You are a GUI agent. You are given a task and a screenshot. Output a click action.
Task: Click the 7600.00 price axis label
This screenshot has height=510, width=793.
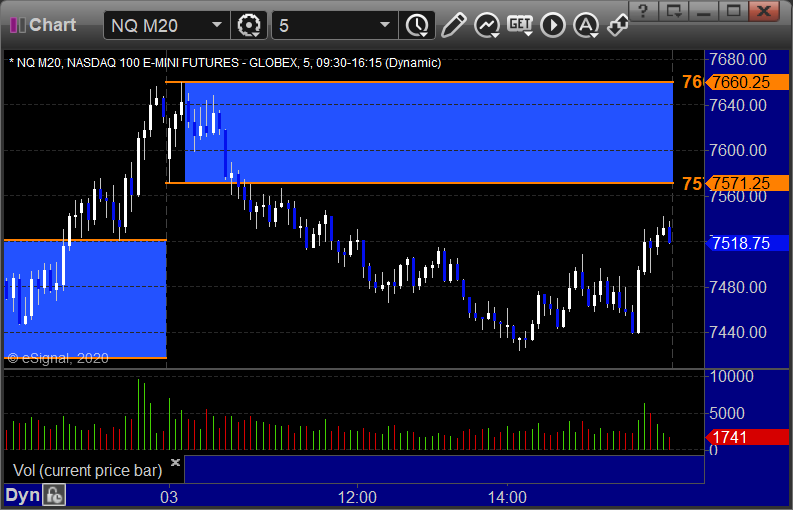738,150
